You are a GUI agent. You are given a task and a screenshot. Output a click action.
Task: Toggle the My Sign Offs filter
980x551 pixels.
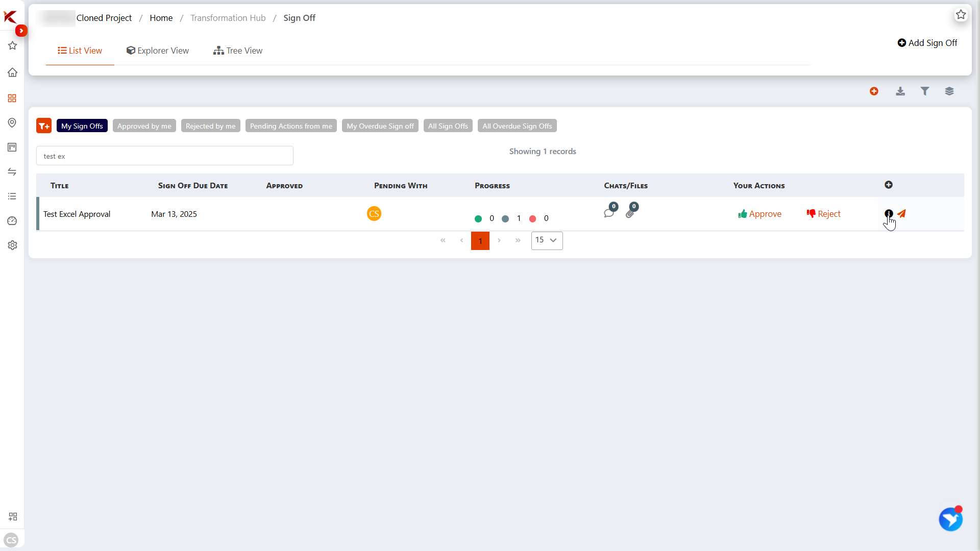[x=82, y=126]
